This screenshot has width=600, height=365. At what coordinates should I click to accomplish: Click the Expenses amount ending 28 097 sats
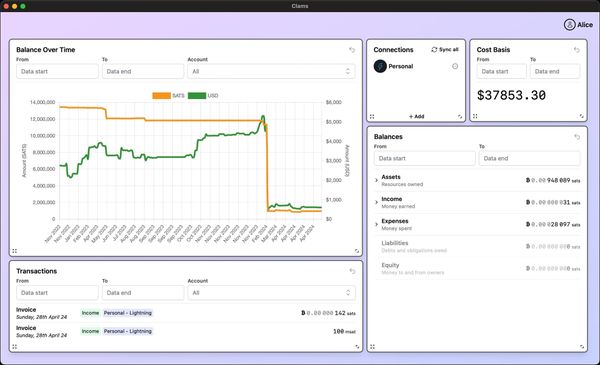tap(553, 224)
